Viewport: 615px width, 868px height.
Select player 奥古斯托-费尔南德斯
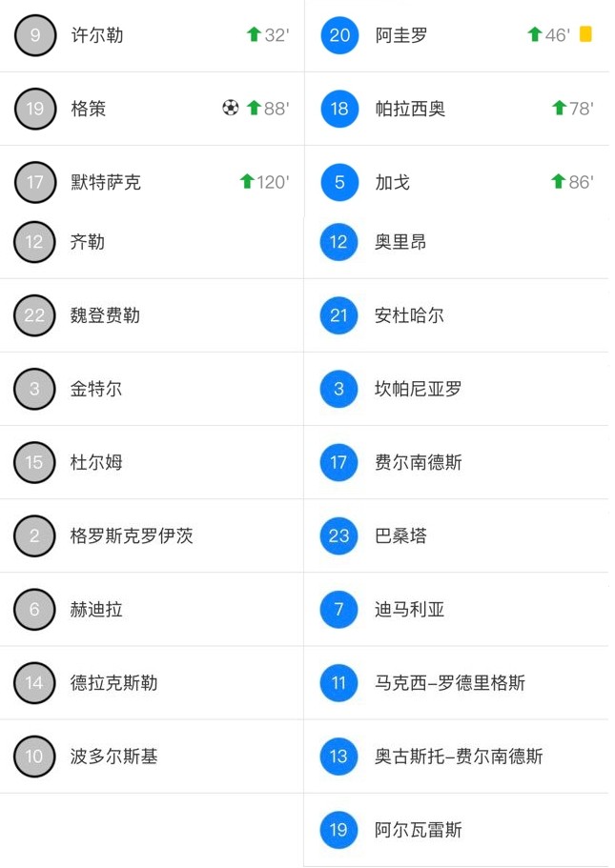(459, 757)
